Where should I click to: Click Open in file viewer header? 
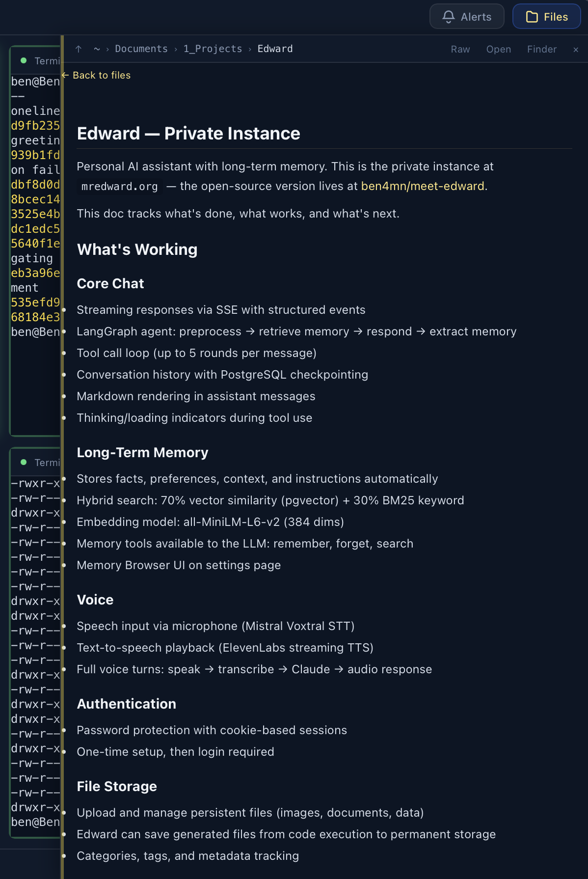[499, 49]
